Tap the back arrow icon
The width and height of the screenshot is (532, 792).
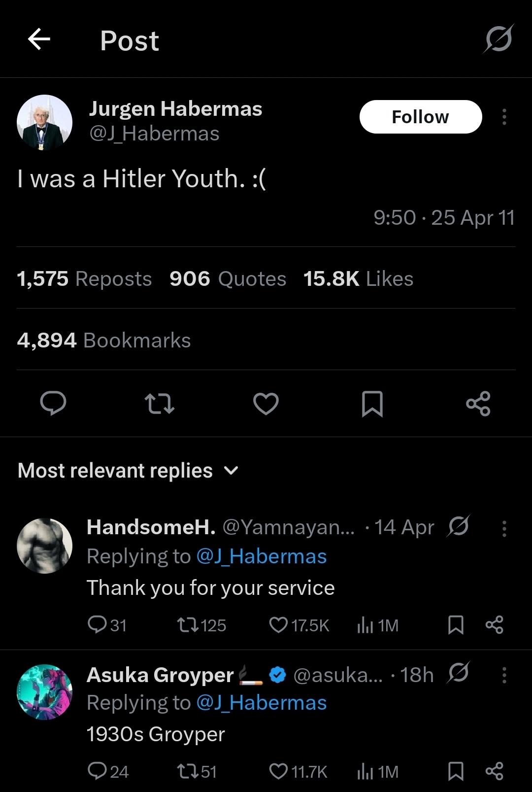click(39, 39)
